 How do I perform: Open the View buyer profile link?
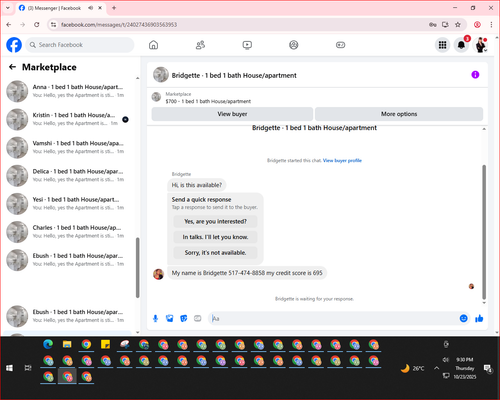(342, 161)
